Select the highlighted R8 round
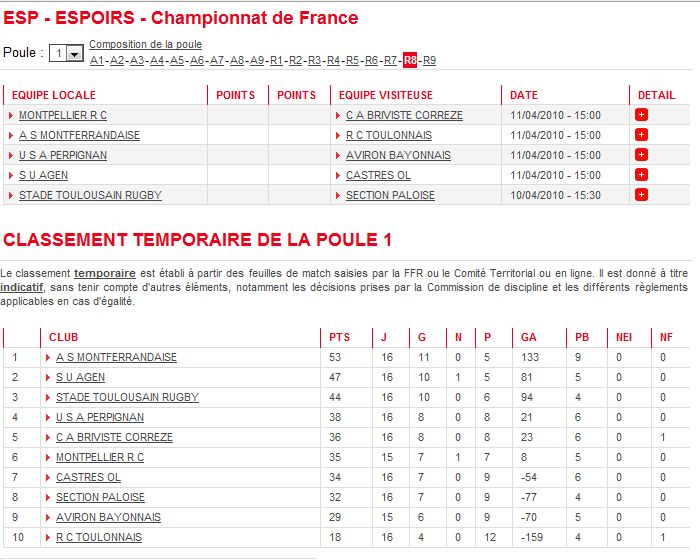This screenshot has width=700, height=560. tap(410, 60)
